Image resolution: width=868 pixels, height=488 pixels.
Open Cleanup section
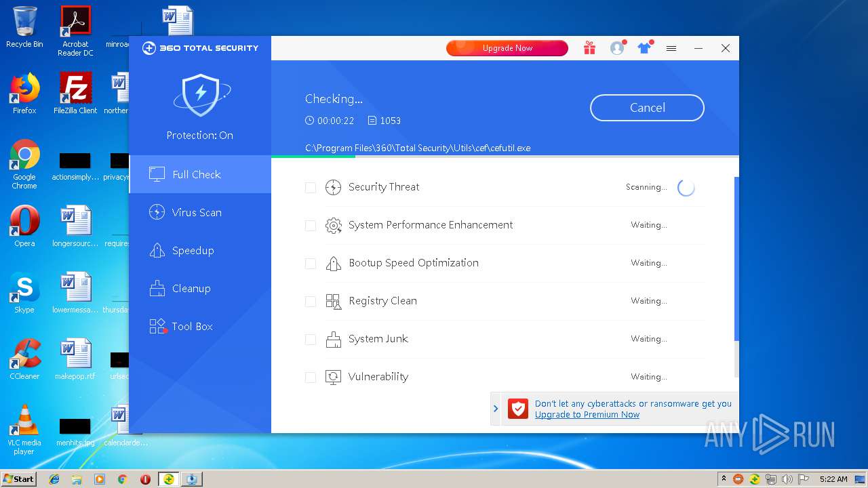click(x=200, y=288)
